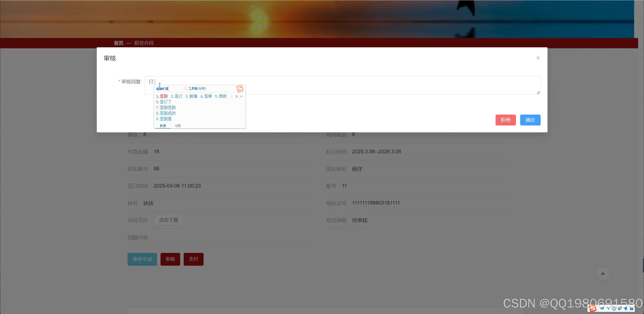
Task: Click the Sogou logo in candidate window
Action: (x=240, y=88)
